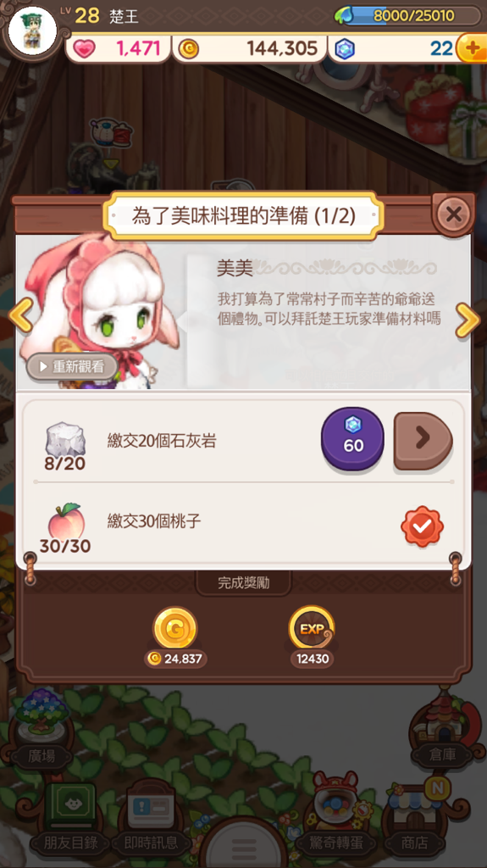Tap the player avatar portrait
Image resolution: width=487 pixels, height=868 pixels.
point(32,31)
